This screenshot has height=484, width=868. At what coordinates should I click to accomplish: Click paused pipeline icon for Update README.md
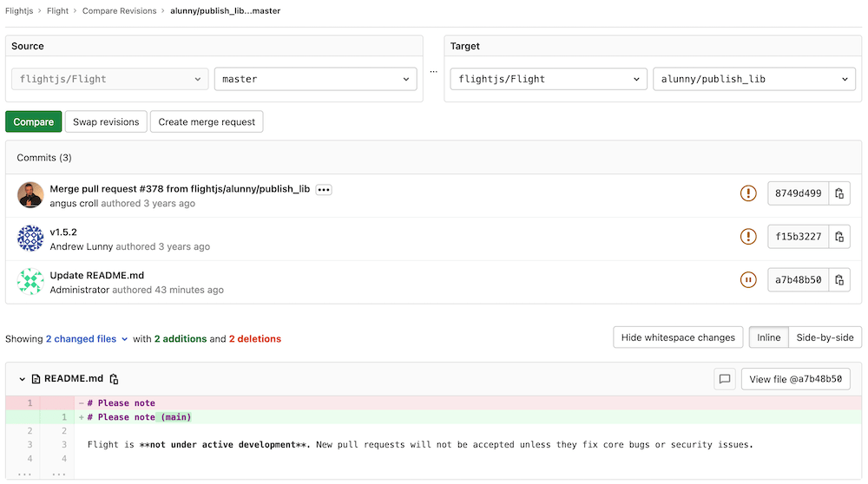point(748,280)
